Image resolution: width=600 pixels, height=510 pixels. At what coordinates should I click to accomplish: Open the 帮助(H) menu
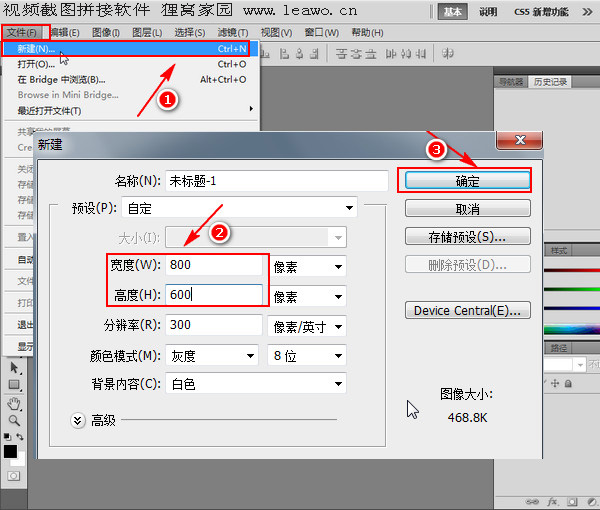pos(367,33)
